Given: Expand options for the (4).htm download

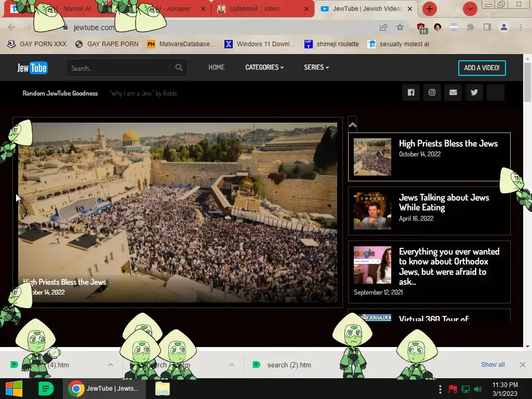Looking at the screenshot, I should [111, 365].
